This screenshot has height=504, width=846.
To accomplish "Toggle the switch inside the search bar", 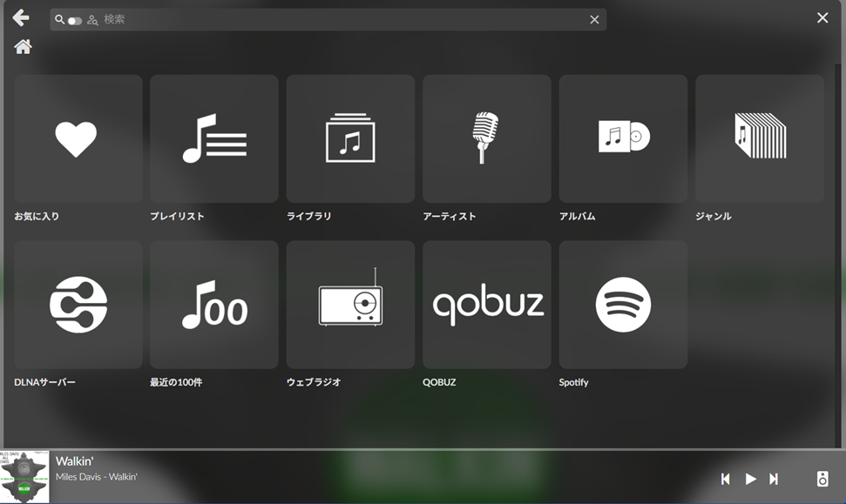I will pyautogui.click(x=74, y=21).
